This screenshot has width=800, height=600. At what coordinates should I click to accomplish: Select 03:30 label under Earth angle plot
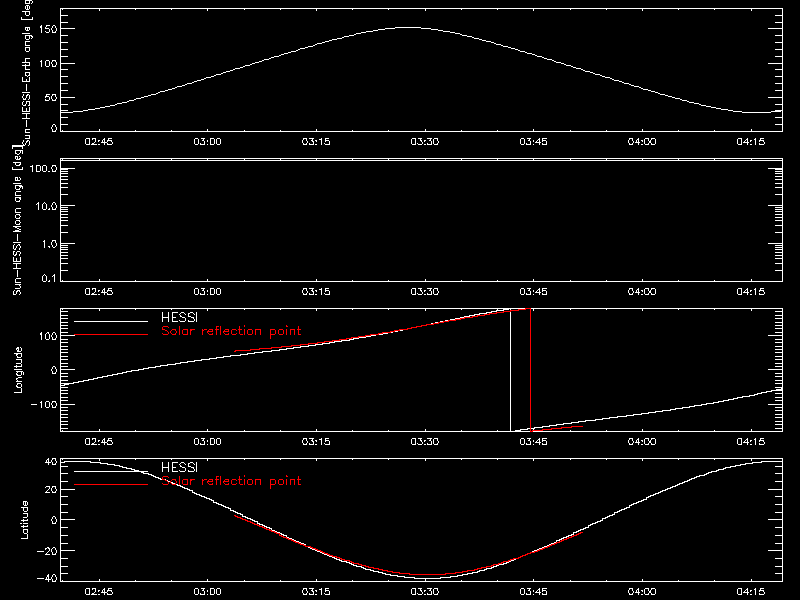click(x=424, y=142)
